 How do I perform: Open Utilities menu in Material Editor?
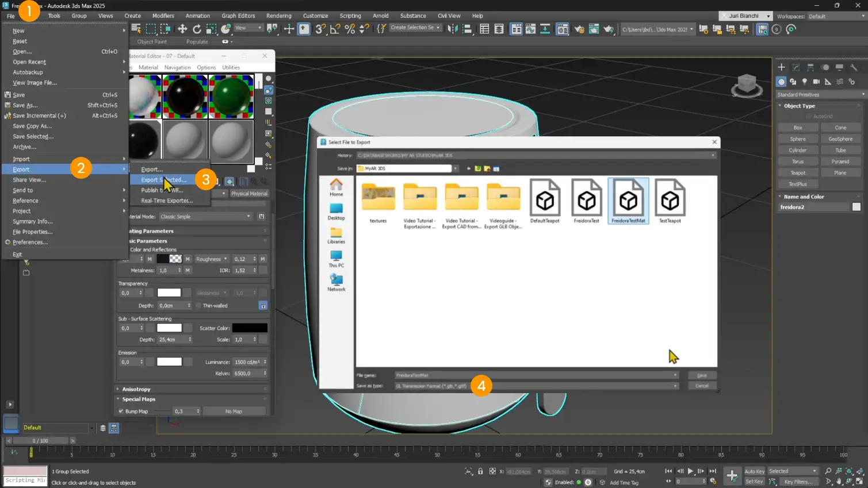tap(231, 67)
